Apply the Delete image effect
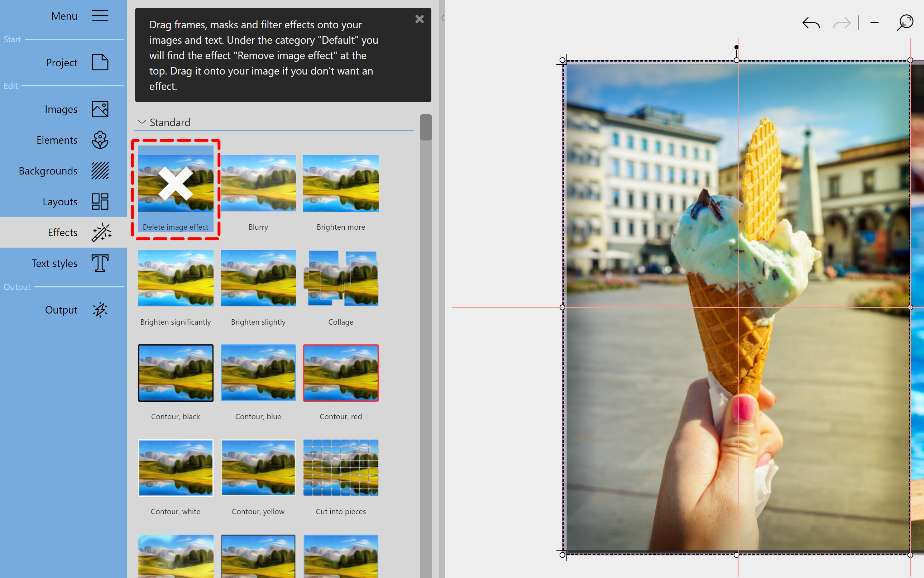924x578 pixels. pos(176,183)
